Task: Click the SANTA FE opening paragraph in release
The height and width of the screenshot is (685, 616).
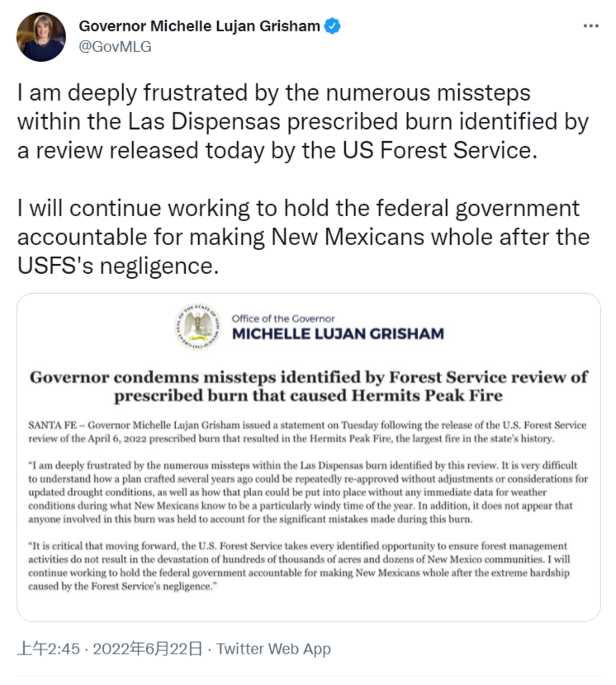Action: [308, 431]
